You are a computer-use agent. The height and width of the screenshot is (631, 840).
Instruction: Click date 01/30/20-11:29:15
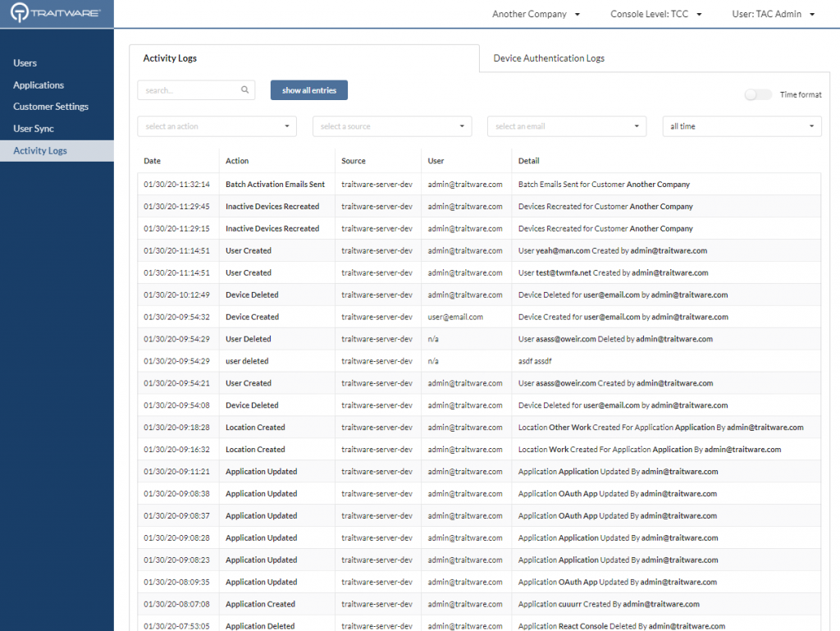click(x=177, y=228)
